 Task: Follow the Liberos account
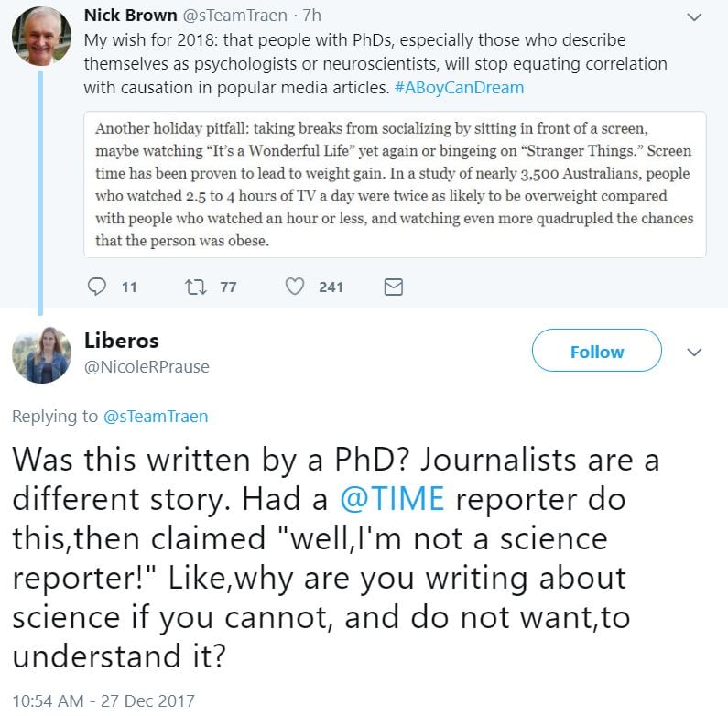click(596, 352)
